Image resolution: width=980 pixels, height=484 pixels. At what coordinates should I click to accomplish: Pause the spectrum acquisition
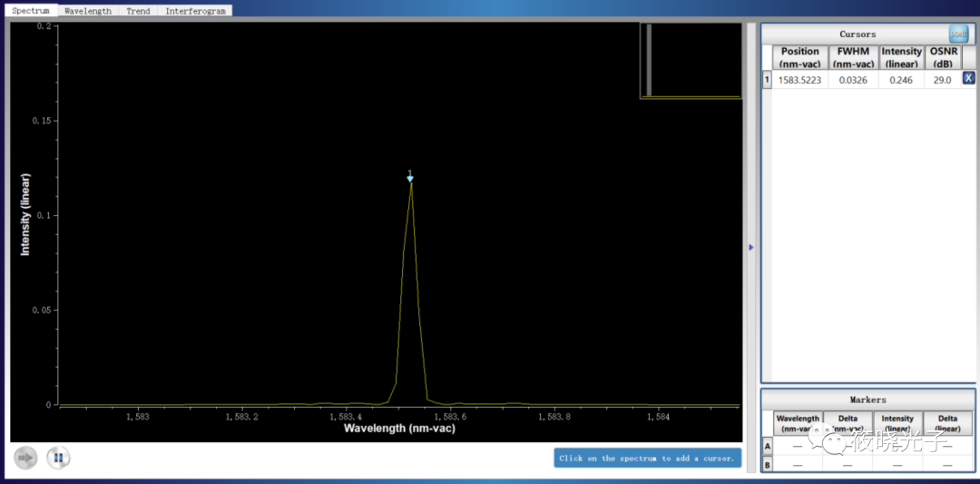pyautogui.click(x=58, y=458)
